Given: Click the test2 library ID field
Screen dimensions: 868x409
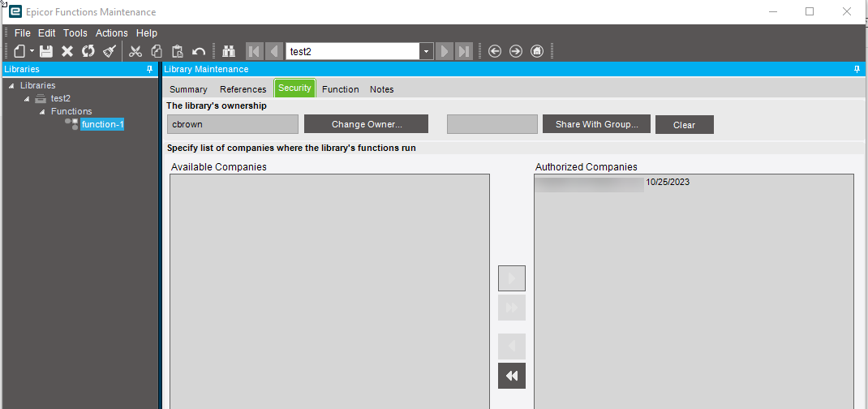Looking at the screenshot, I should point(353,51).
